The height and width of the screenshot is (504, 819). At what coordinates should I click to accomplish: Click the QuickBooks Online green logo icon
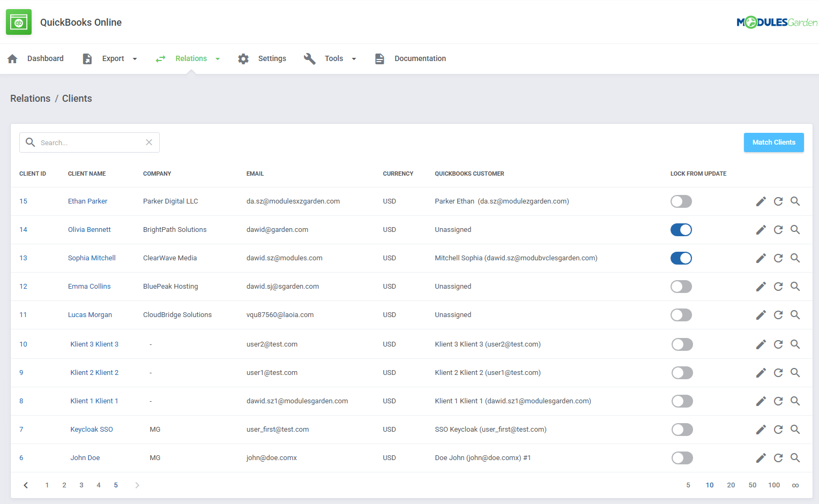[x=19, y=22]
